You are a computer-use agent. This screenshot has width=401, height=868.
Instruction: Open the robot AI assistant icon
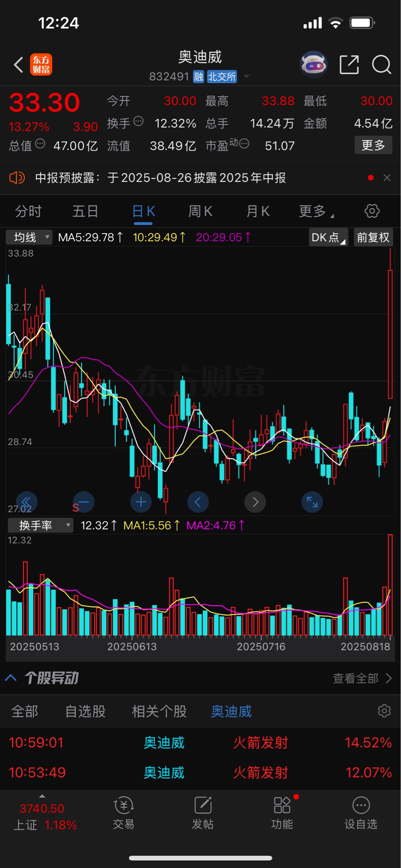(x=313, y=65)
